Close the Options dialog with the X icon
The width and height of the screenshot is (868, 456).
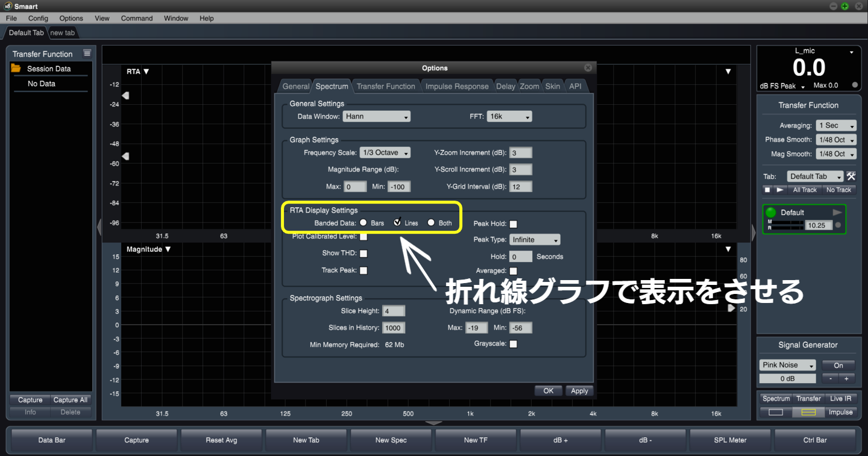coord(588,68)
